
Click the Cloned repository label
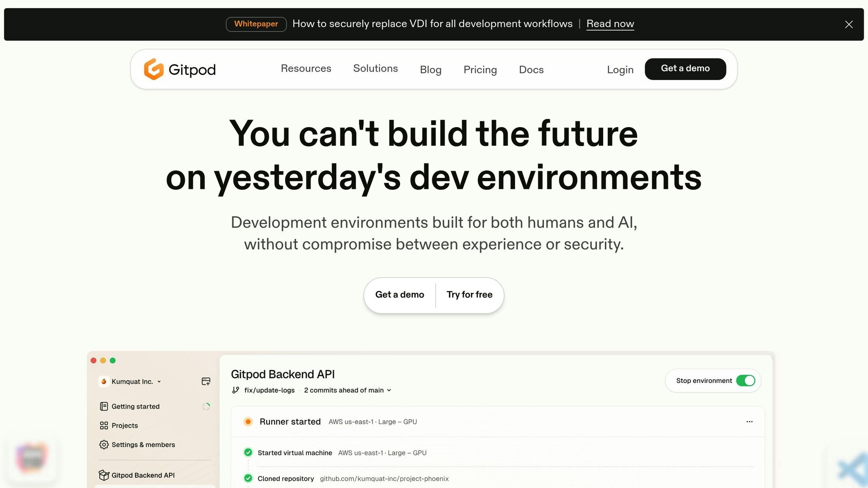(286, 479)
